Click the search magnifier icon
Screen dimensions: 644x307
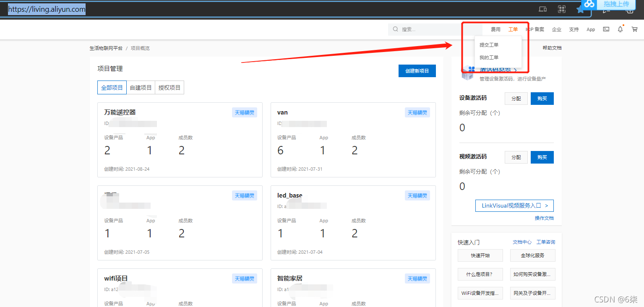pyautogui.click(x=395, y=29)
